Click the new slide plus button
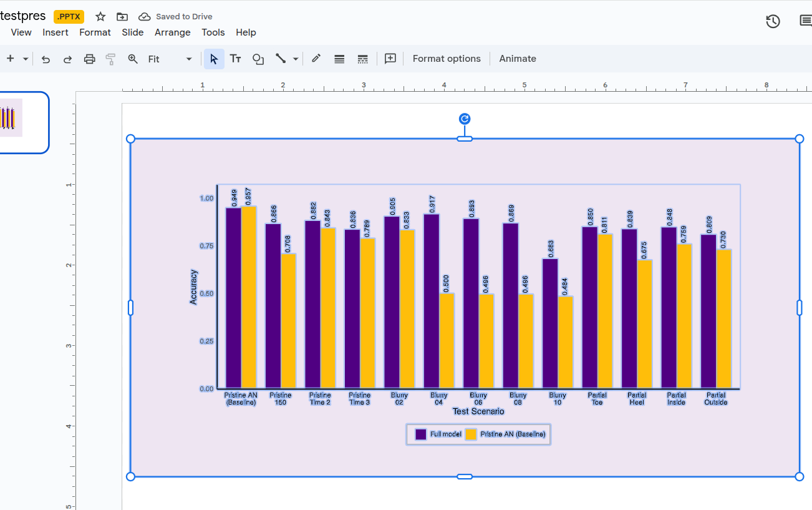The image size is (812, 510). click(x=10, y=59)
